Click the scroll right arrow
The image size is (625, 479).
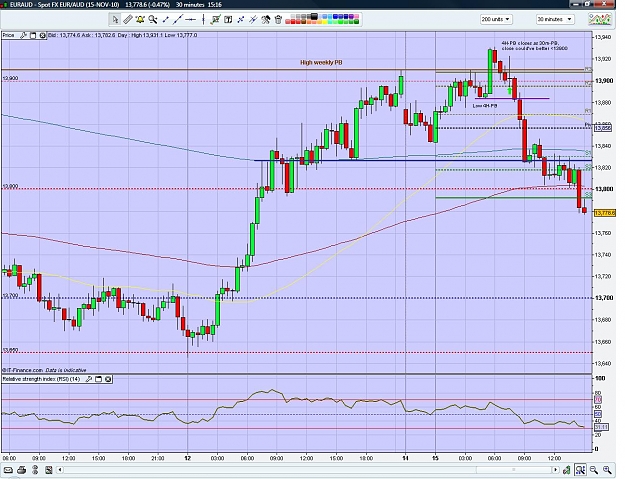556,470
